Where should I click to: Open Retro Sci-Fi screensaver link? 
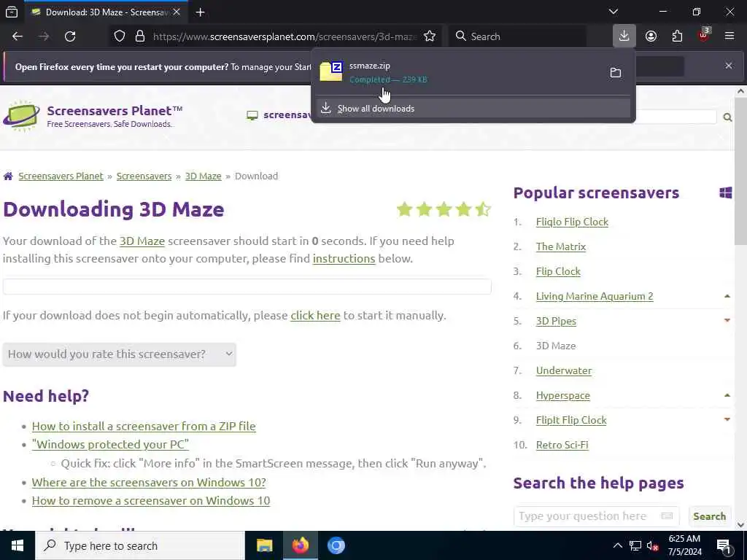click(x=562, y=445)
